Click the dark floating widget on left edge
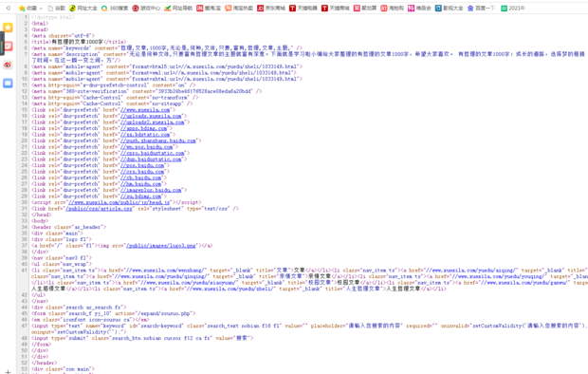The image size is (588, 374). 2,44
